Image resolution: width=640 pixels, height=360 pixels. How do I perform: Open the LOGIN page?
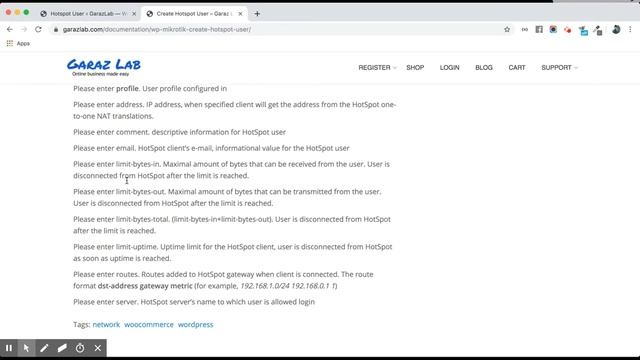coord(449,67)
